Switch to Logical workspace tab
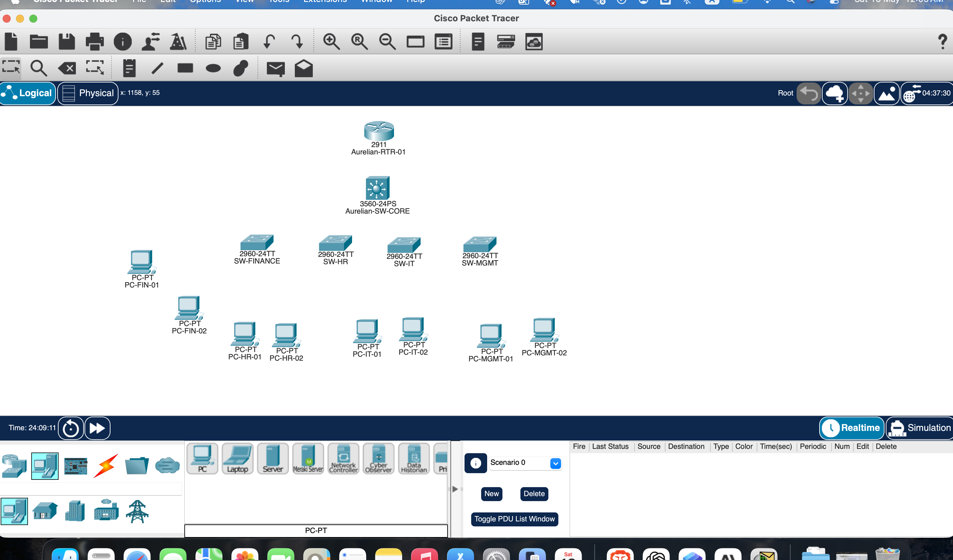Viewport: 953px width, 560px height. tap(28, 93)
